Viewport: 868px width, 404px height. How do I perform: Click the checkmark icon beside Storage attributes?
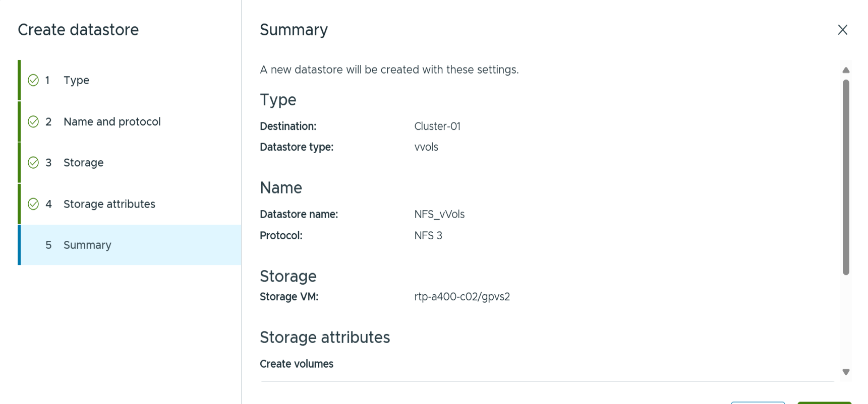(x=33, y=204)
